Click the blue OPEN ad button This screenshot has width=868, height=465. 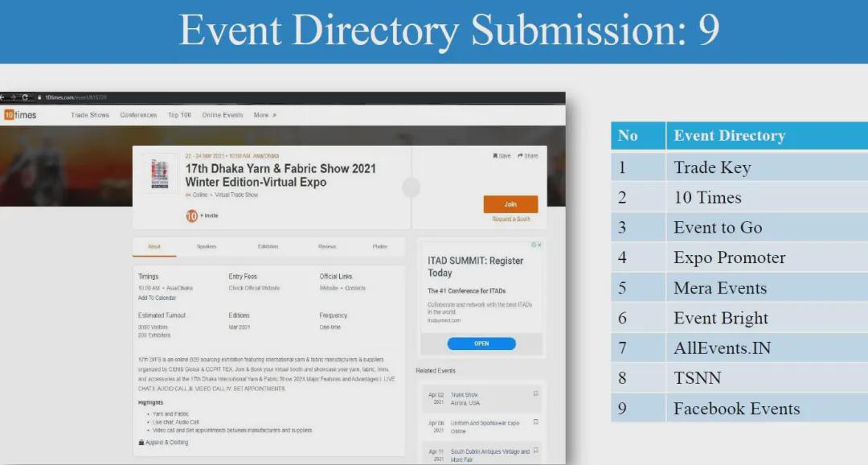click(x=481, y=344)
